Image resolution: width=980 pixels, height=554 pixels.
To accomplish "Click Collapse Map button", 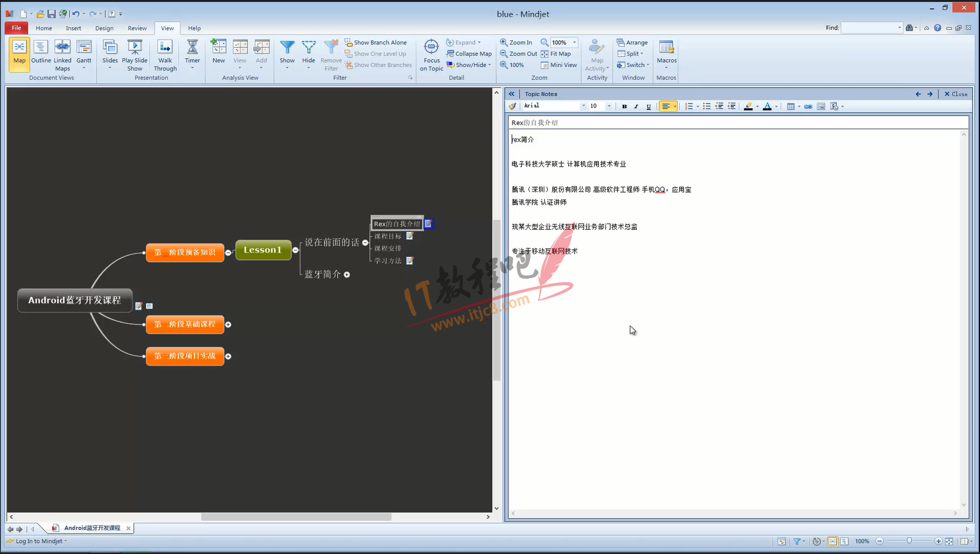I will click(469, 53).
